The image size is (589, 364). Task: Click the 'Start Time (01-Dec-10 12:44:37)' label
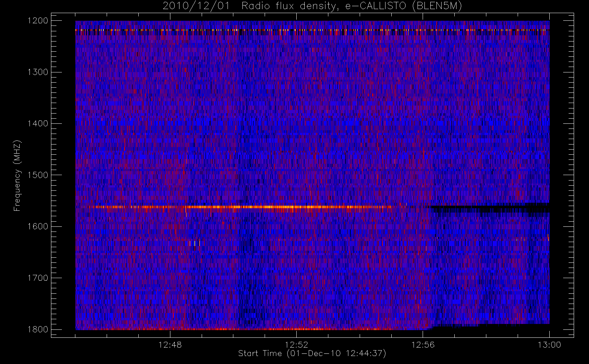point(312,353)
